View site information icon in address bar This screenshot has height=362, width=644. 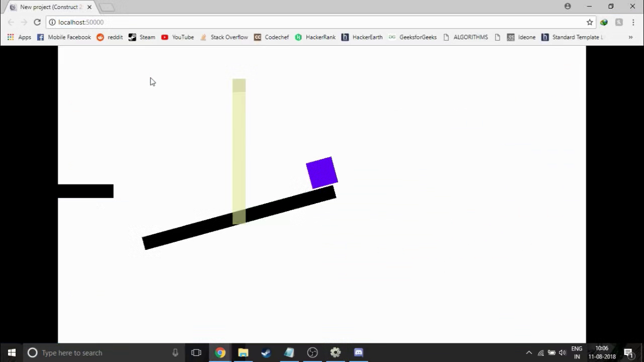coord(52,22)
